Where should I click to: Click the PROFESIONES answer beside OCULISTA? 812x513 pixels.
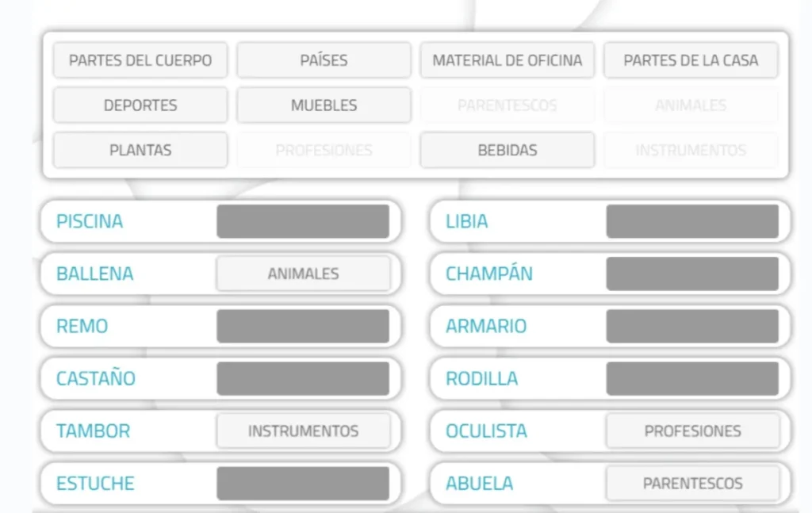tap(693, 431)
